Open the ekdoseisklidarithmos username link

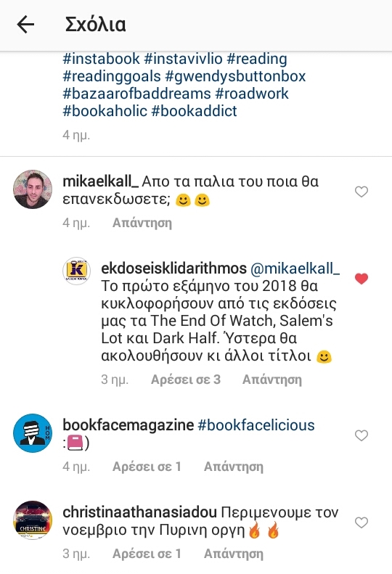click(174, 268)
